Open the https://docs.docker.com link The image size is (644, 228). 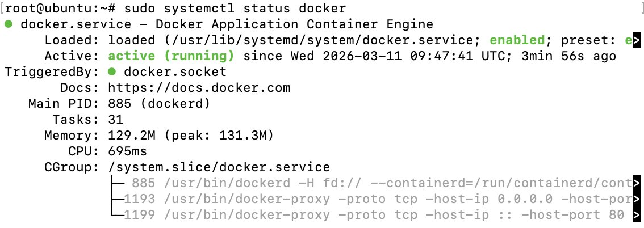pyautogui.click(x=199, y=88)
